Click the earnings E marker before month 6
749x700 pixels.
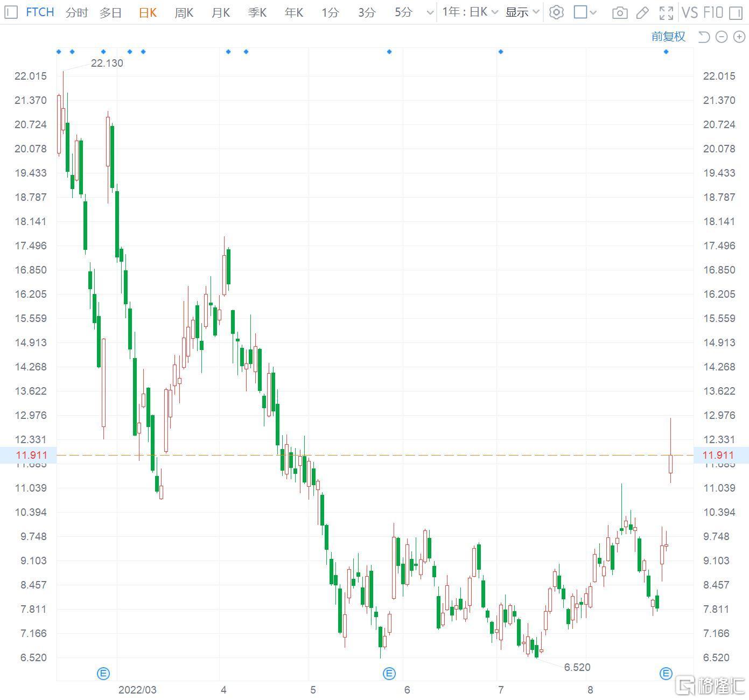[389, 673]
